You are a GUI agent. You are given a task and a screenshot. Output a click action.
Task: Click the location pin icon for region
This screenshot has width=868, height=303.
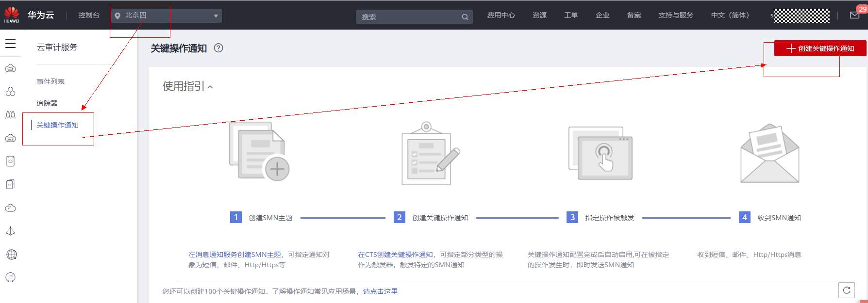click(x=117, y=16)
